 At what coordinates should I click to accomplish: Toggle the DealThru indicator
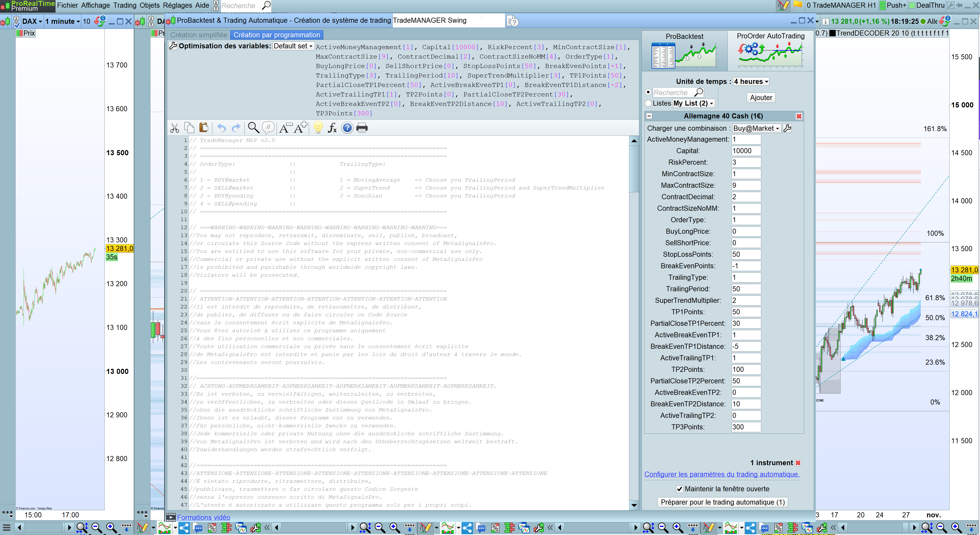(x=926, y=5)
